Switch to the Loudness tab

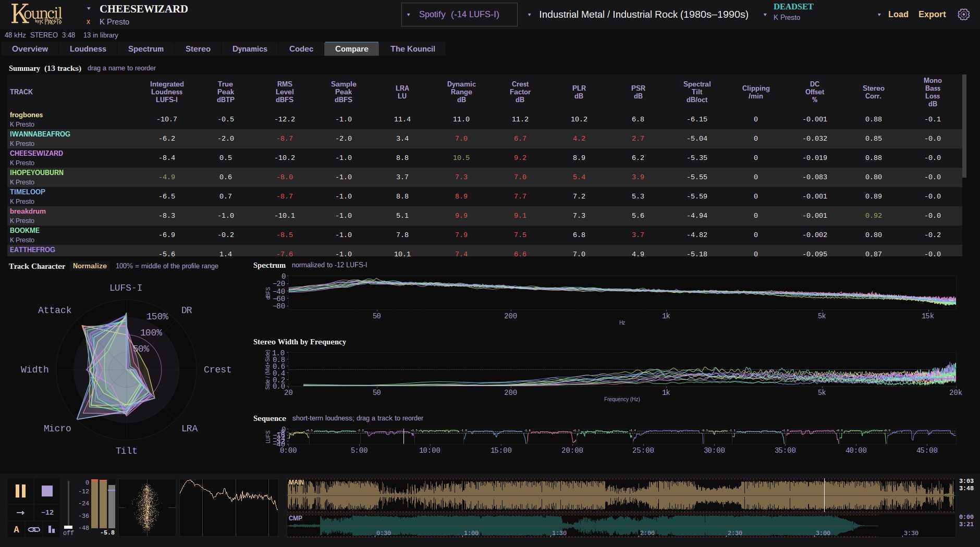click(x=88, y=49)
